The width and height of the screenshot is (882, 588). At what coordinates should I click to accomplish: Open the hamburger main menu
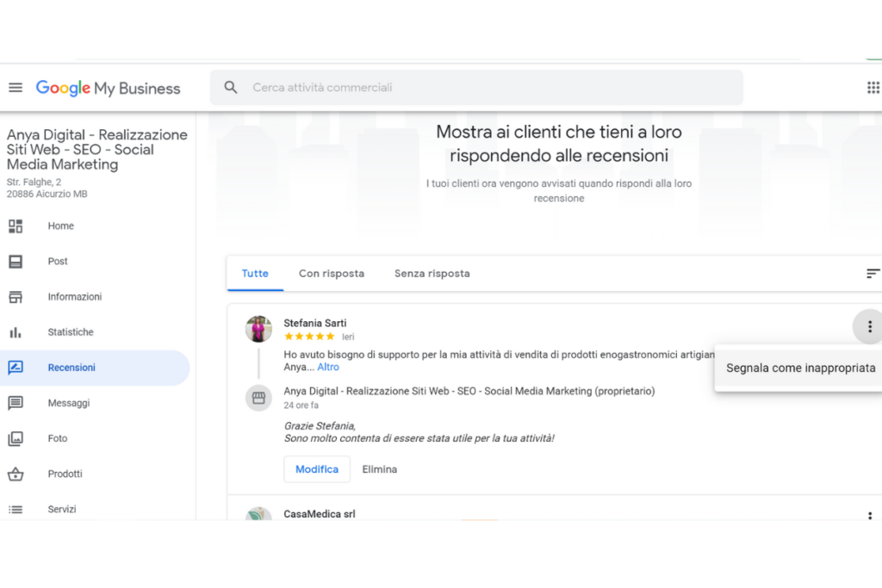point(15,88)
